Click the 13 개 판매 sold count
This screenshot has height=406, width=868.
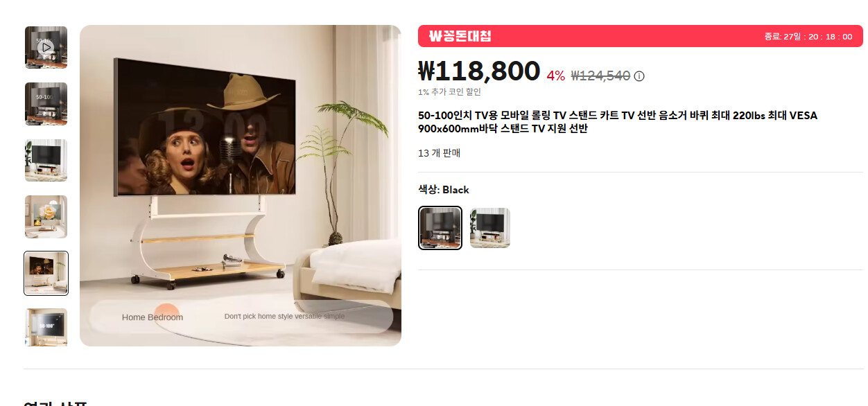pyautogui.click(x=440, y=153)
